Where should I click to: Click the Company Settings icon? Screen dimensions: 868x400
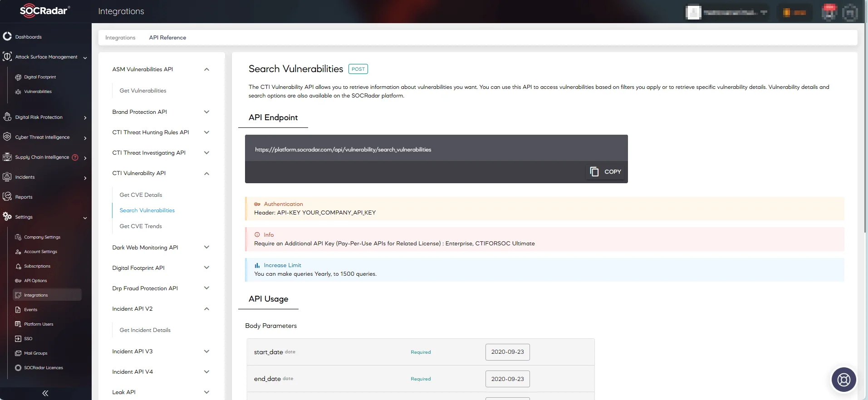(18, 237)
